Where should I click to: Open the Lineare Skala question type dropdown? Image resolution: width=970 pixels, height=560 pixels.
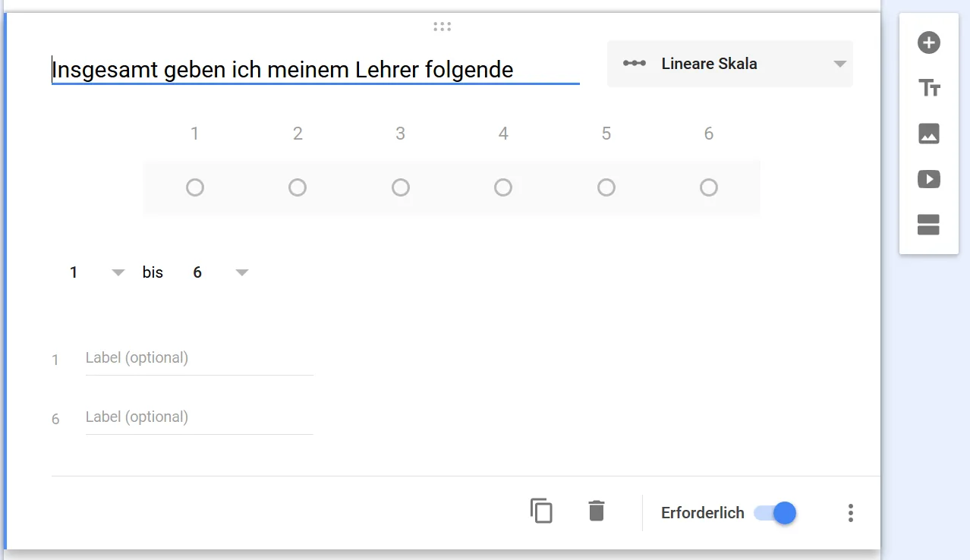[730, 64]
